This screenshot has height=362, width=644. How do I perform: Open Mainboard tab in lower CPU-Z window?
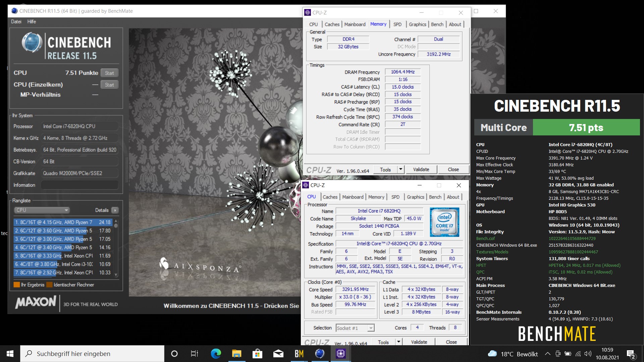[353, 197]
